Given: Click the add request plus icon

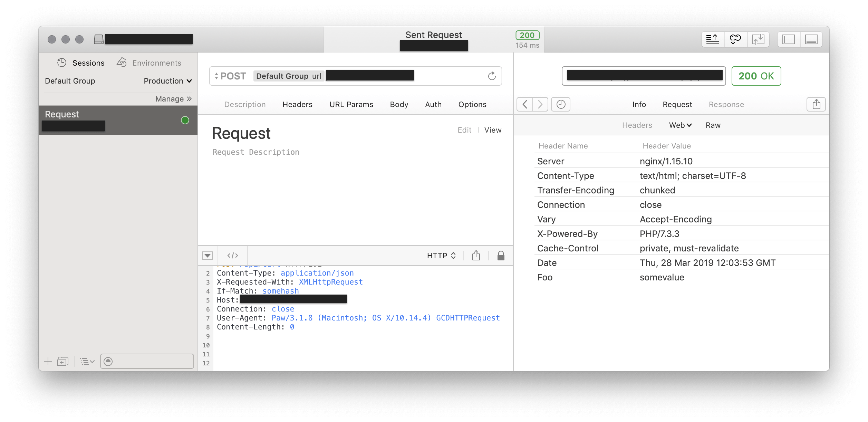Looking at the screenshot, I should pos(48,362).
